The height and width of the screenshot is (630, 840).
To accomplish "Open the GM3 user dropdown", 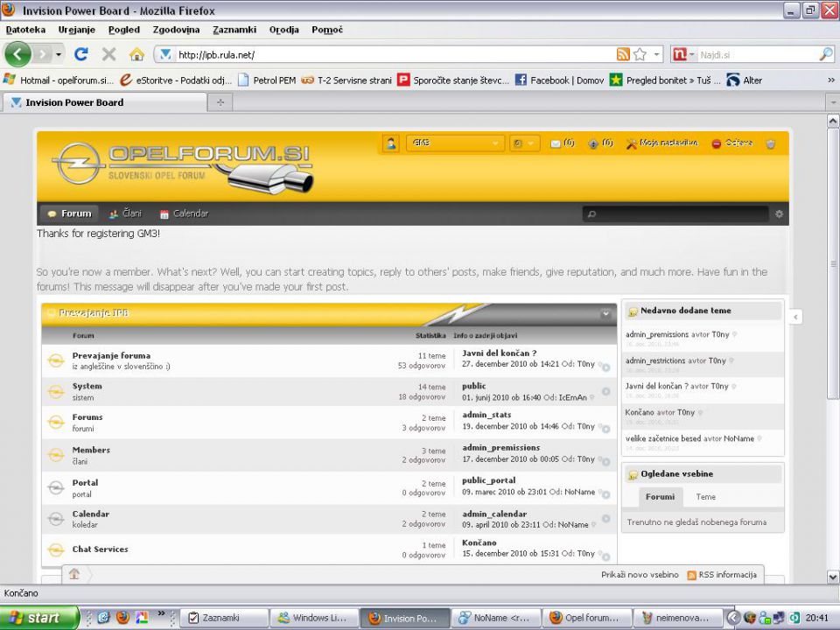I will click(455, 143).
